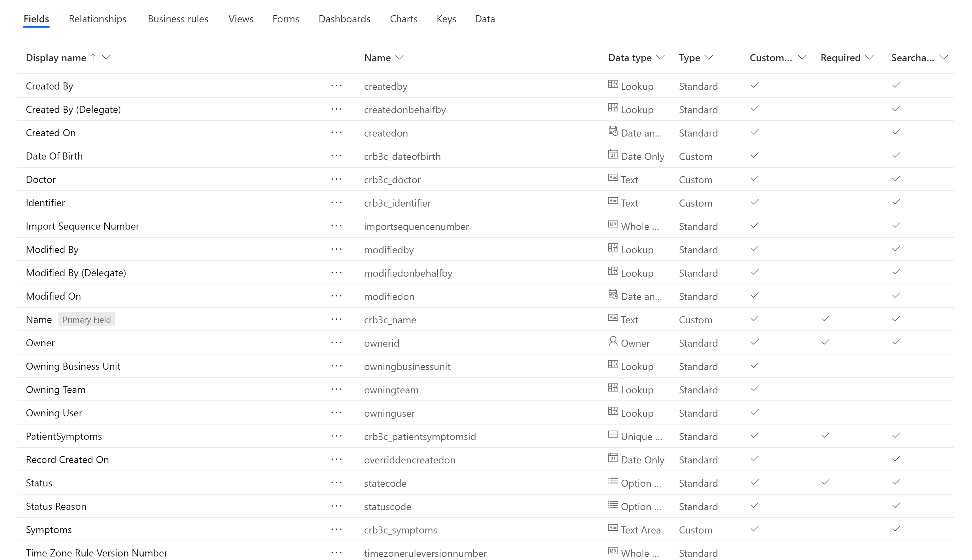Click the Date and time icon for Modified On

[x=613, y=295]
